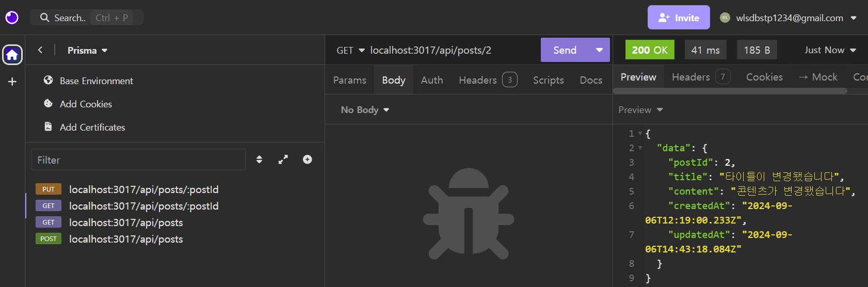
Task: Open the Just Now history dropdown
Action: [830, 50]
